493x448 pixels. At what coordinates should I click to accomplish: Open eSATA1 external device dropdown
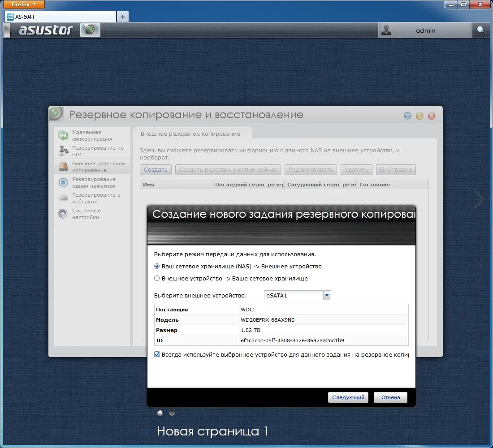click(327, 295)
